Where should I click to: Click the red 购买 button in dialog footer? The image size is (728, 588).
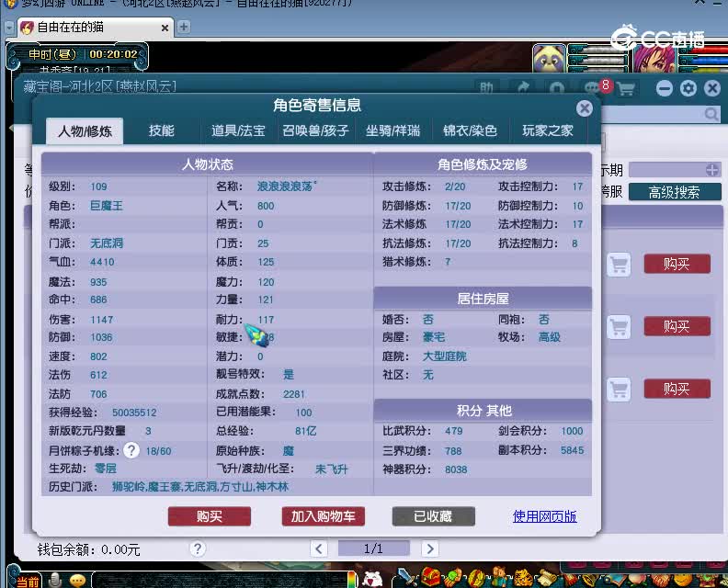pyautogui.click(x=210, y=516)
